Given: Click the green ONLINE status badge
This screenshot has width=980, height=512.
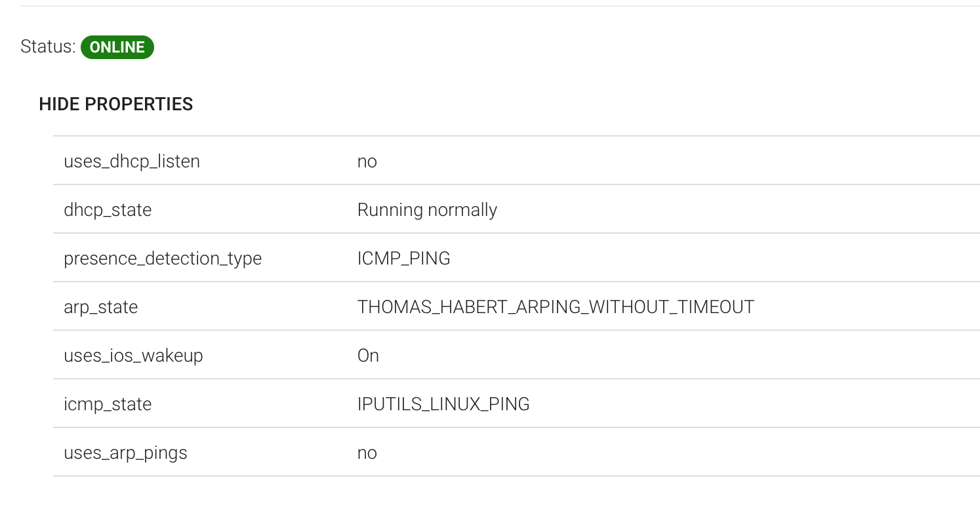Looking at the screenshot, I should [117, 47].
